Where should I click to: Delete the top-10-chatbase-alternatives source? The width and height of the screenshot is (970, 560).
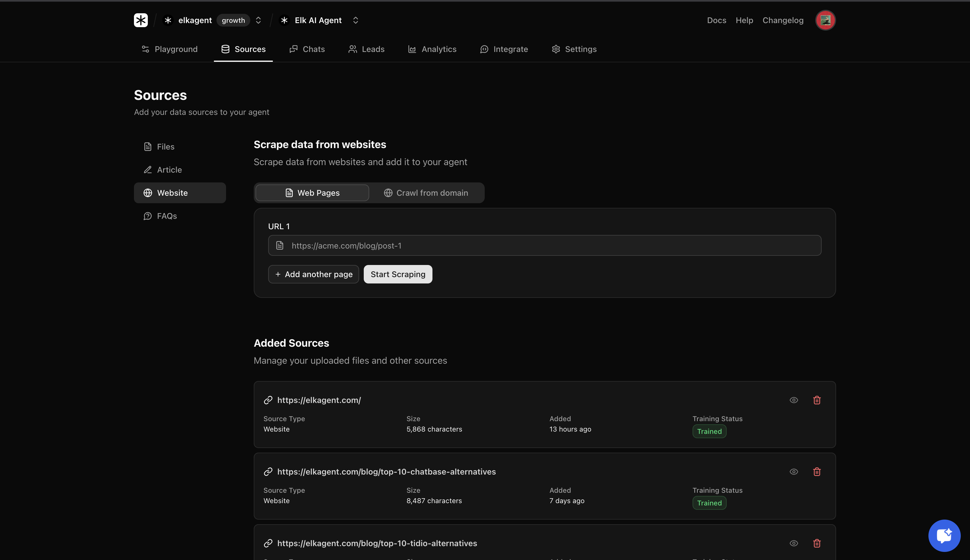click(x=817, y=472)
